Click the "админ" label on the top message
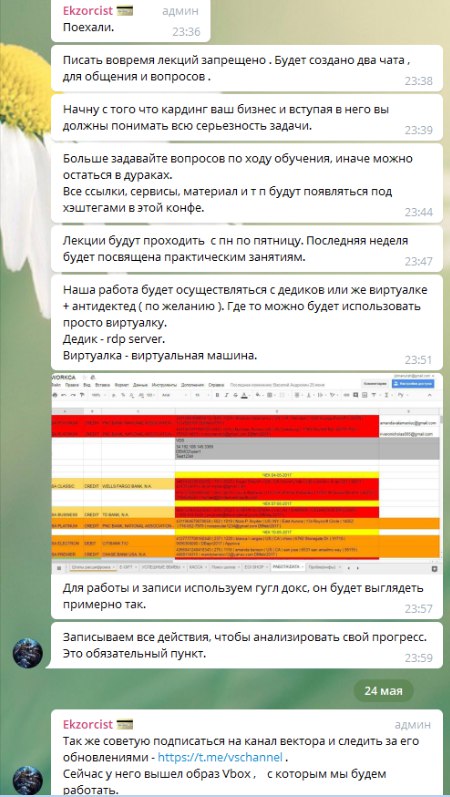450x797 pixels. click(181, 11)
